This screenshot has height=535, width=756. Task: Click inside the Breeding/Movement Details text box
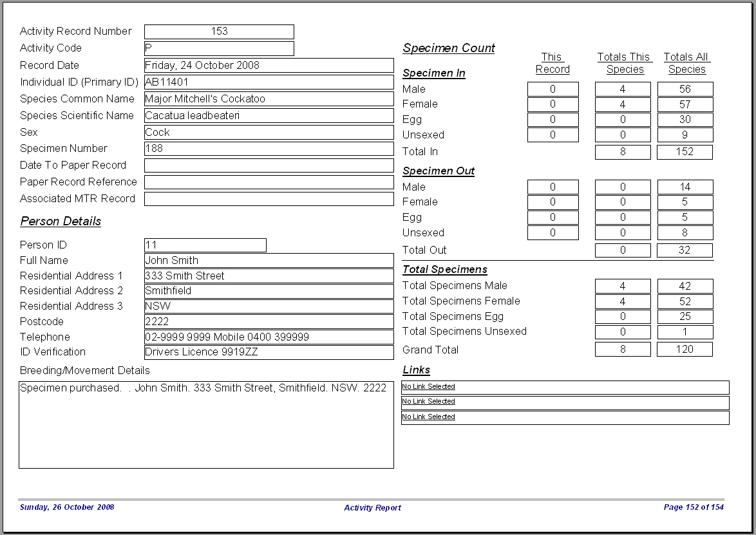(206, 425)
